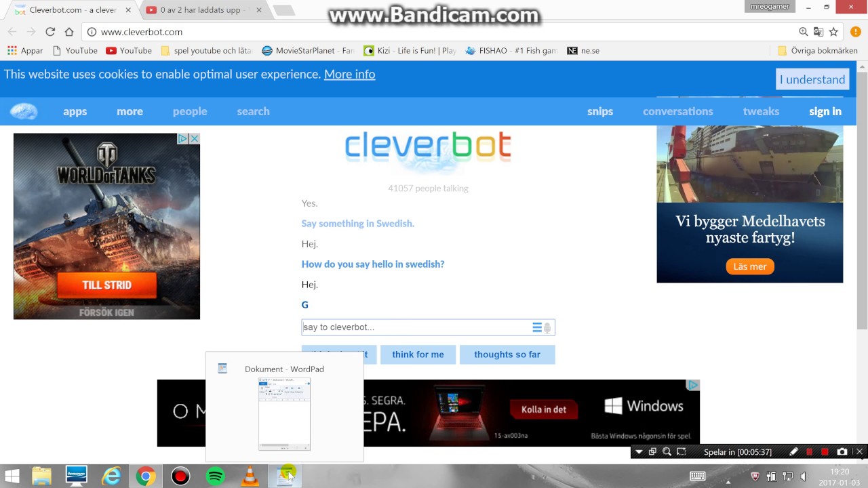Click Bandicam magnifier find-window icon
This screenshot has width=868, height=488.
(667, 452)
